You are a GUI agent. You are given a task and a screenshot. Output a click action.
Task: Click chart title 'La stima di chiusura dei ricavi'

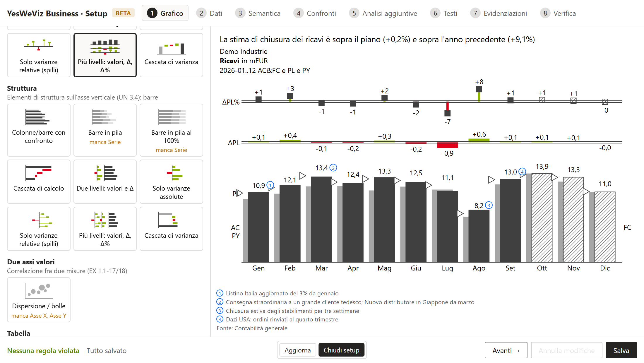click(x=377, y=39)
